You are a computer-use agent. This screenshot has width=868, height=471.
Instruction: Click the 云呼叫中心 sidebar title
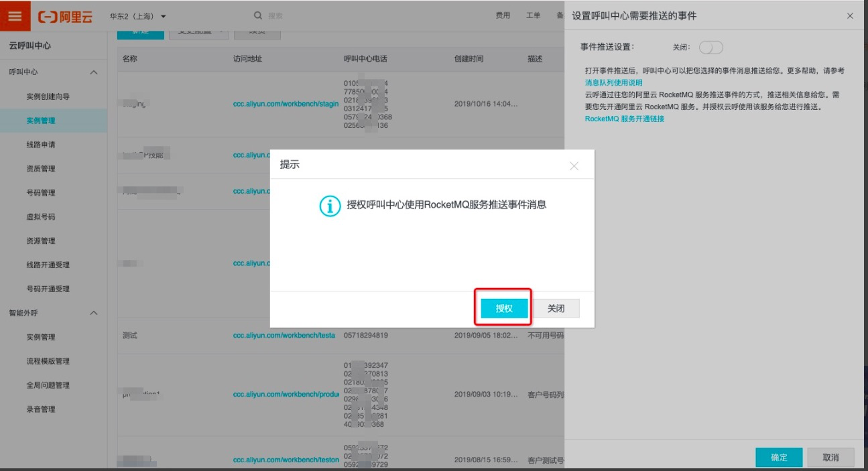tap(29, 46)
